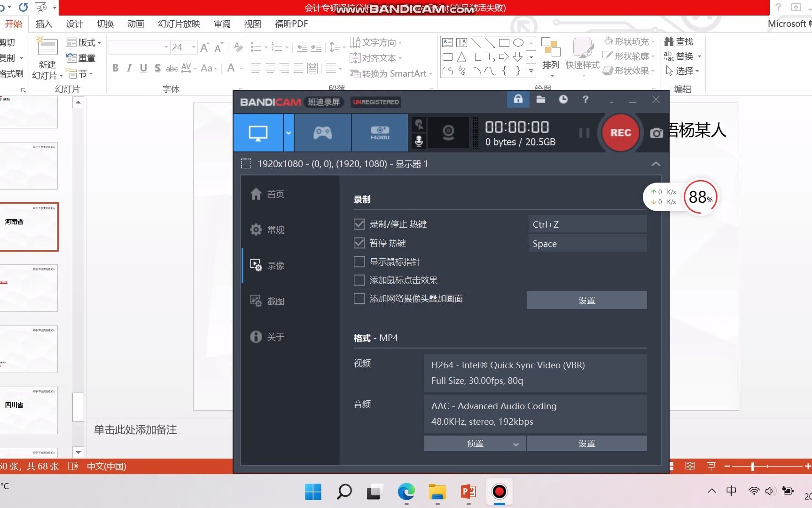Open PowerPoint 审阅 ribbon tab
The image size is (812, 508).
click(x=222, y=24)
